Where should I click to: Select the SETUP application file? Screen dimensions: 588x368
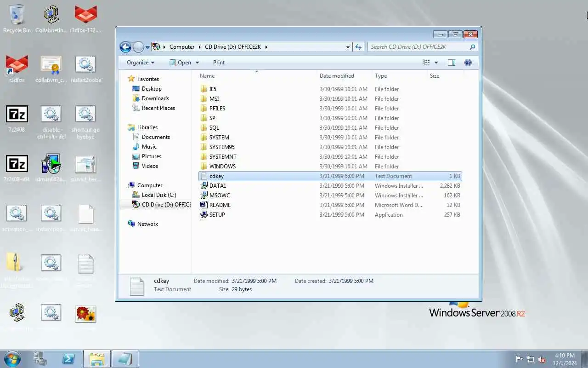[330, 215]
